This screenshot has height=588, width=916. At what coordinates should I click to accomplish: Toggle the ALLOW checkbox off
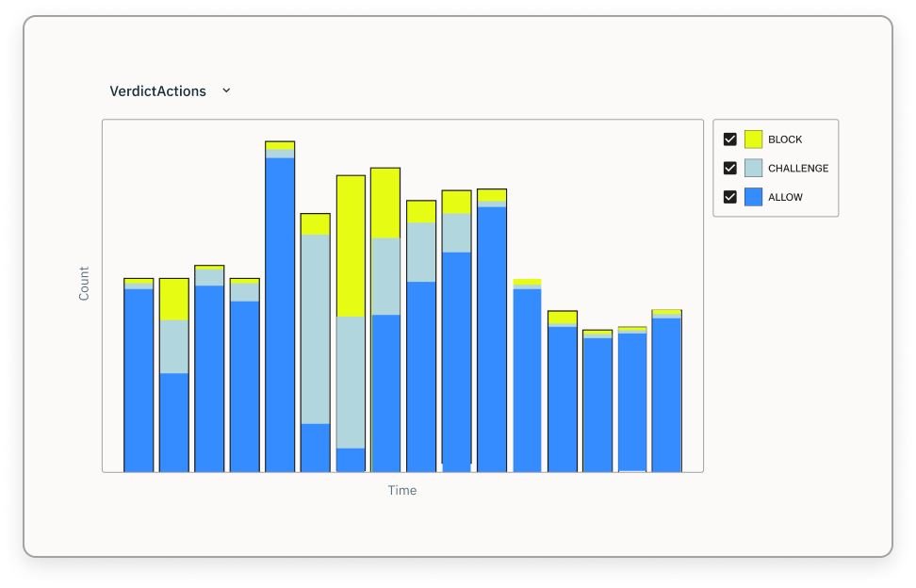(730, 196)
